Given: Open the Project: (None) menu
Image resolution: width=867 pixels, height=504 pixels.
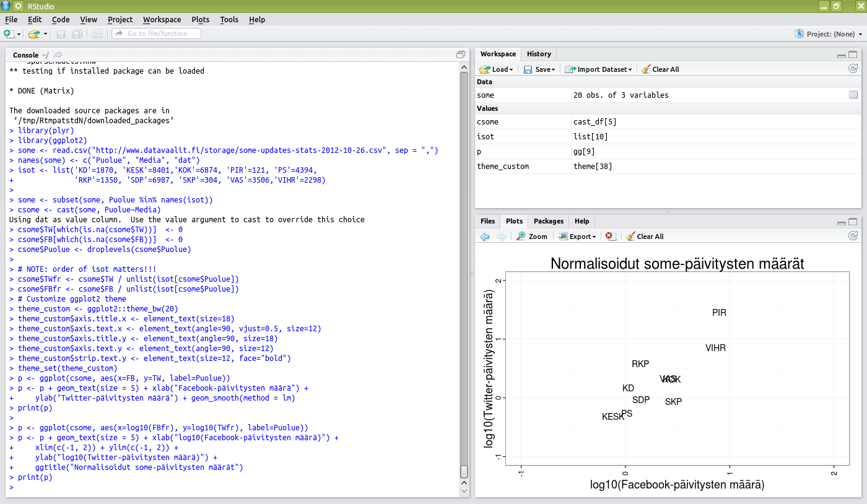Looking at the screenshot, I should 828,34.
